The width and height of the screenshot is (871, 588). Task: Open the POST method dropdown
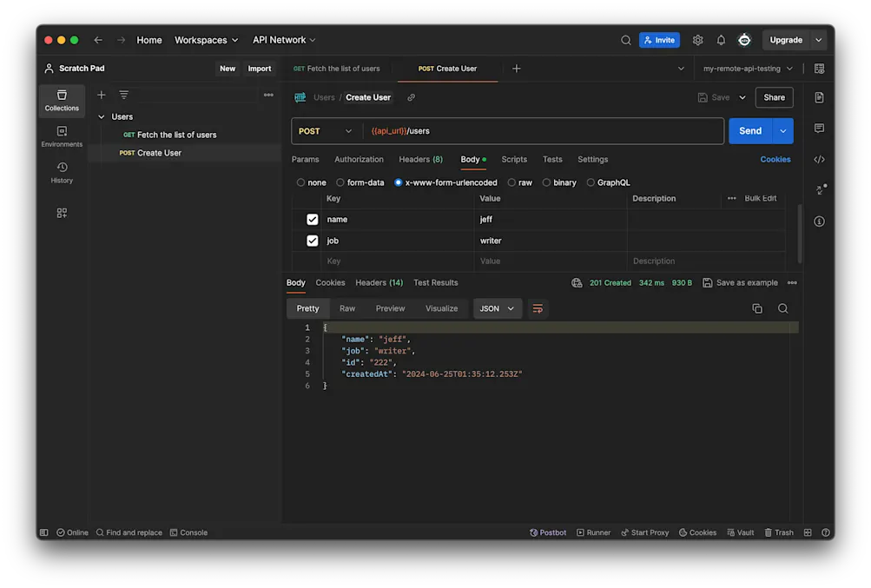click(x=327, y=131)
